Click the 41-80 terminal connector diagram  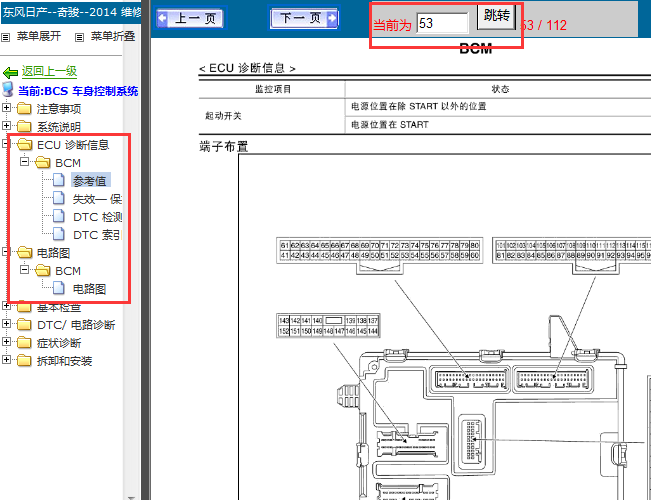379,256
